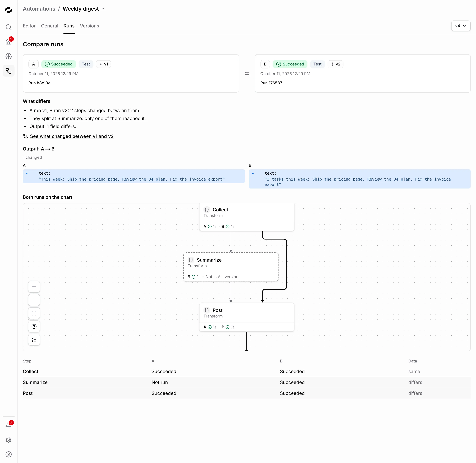476x463 pixels.
Task: Toggle the step list icon on chart
Action: 34,340
